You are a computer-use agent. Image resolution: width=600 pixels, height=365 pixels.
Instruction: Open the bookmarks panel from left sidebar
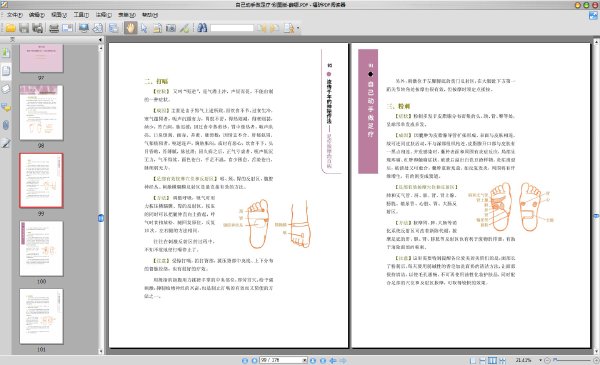coord(6,53)
